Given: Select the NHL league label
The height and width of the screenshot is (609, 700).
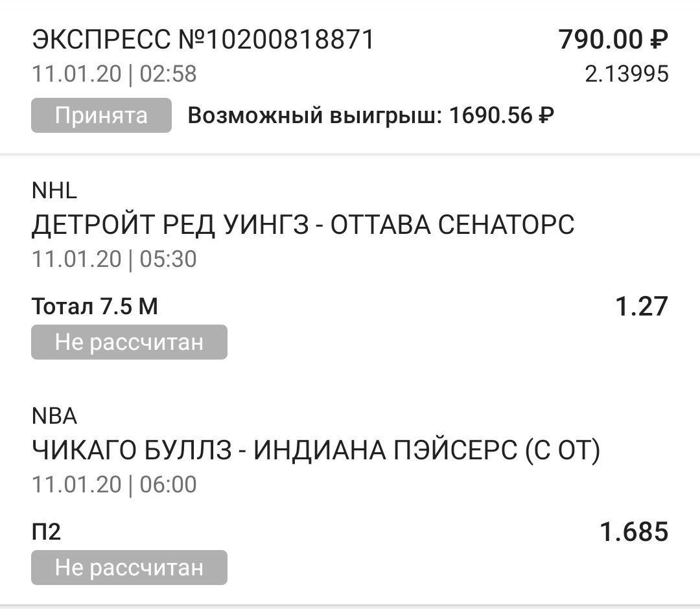Looking at the screenshot, I should 54,190.
